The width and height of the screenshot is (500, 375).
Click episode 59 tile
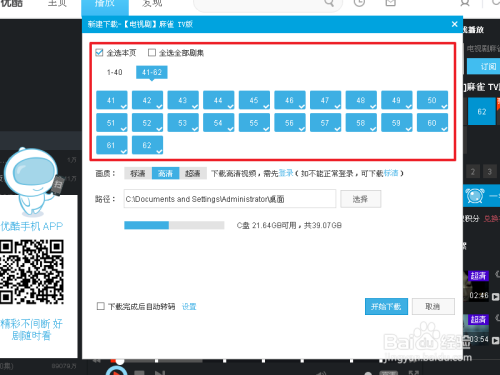click(x=397, y=123)
